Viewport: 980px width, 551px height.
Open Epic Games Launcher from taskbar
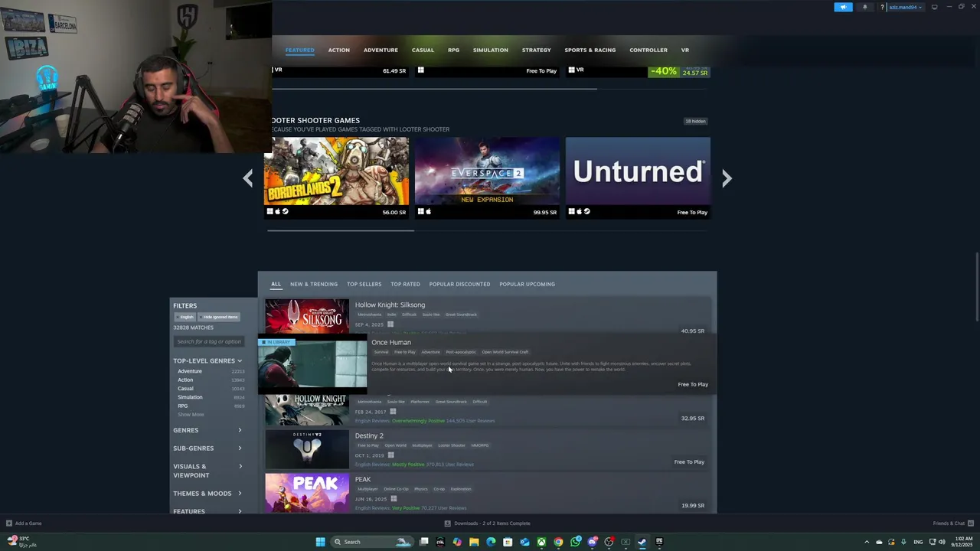click(659, 542)
